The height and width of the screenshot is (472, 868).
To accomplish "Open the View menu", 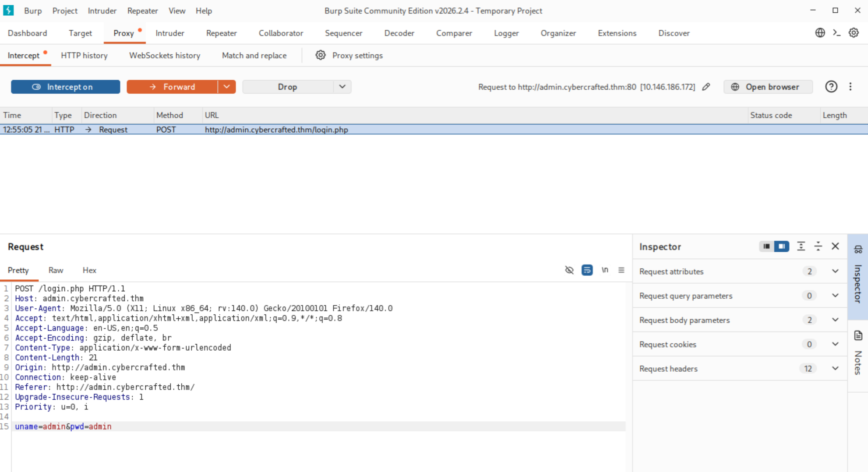I will coord(177,11).
